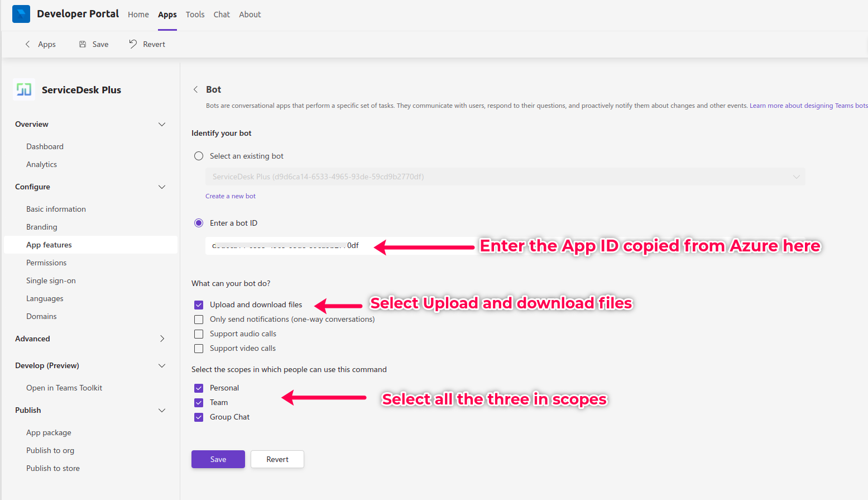
Task: Open 'Learn more about designing Teams bots' link
Action: [x=808, y=106]
